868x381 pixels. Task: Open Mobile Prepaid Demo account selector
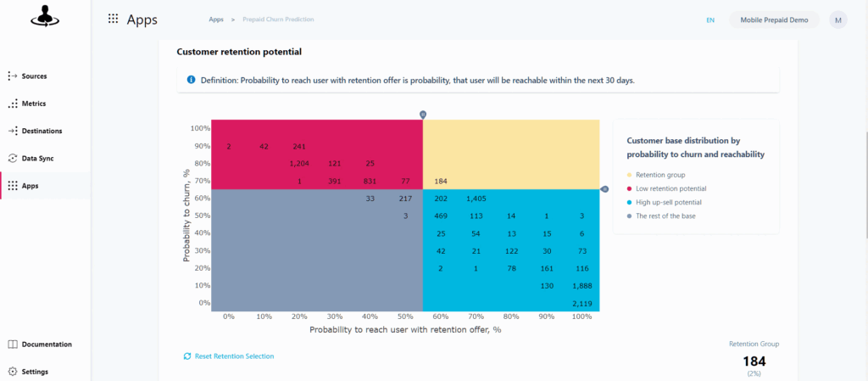[774, 20]
